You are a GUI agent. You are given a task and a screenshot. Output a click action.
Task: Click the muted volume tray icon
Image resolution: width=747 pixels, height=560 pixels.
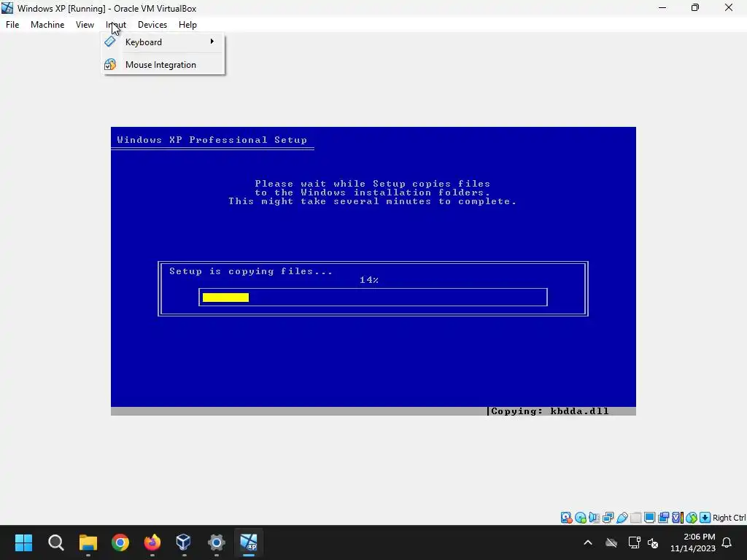[653, 542]
